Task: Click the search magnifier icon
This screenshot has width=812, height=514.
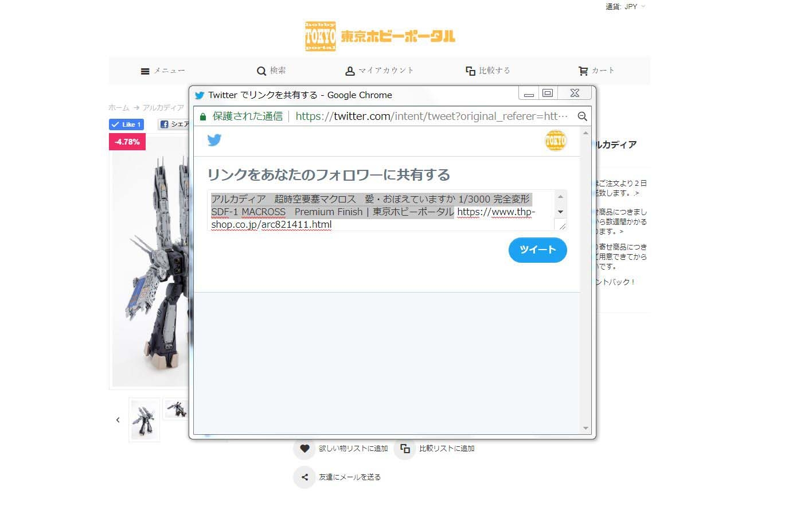Action: tap(261, 71)
